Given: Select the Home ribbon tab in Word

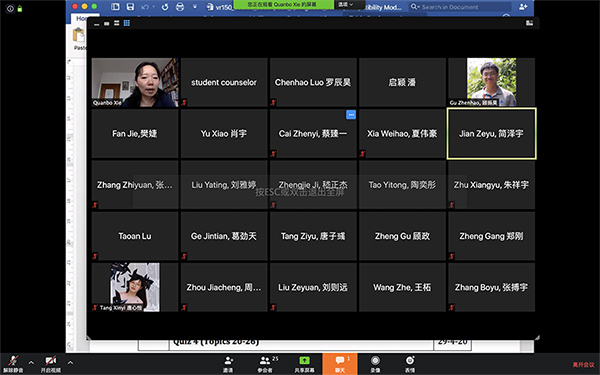Looking at the screenshot, I should 81,18.
